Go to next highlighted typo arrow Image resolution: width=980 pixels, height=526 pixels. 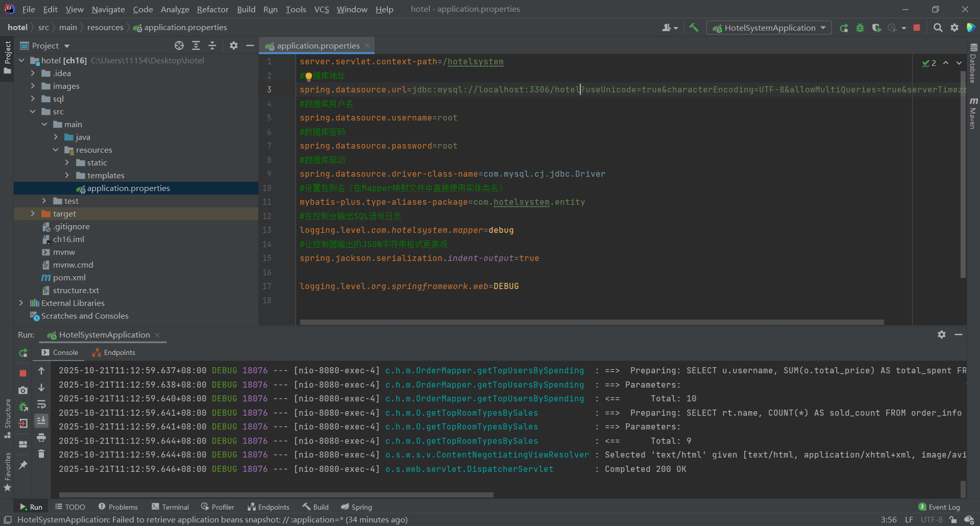point(959,63)
